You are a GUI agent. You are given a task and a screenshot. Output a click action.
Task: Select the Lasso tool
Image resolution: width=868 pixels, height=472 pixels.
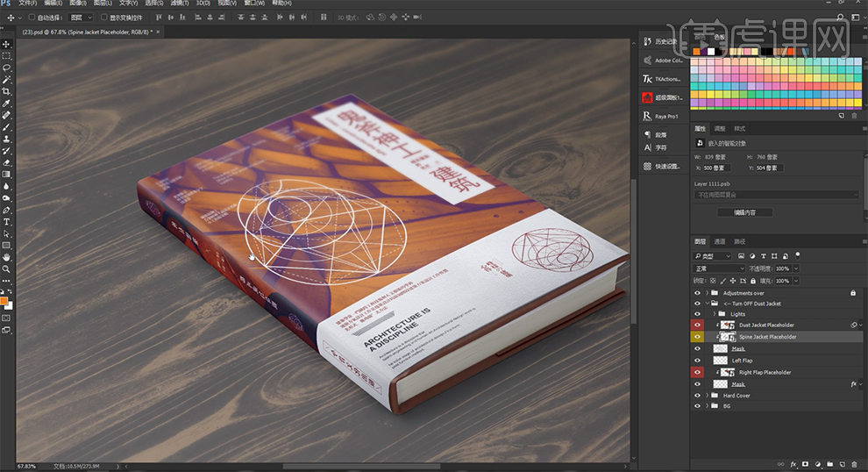pyautogui.click(x=6, y=68)
